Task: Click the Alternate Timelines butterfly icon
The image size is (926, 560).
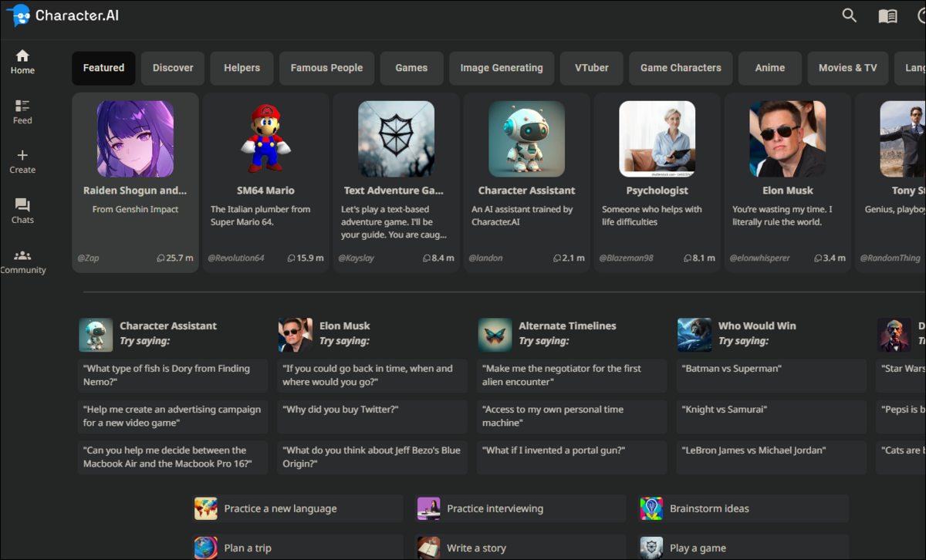Action: (x=495, y=335)
